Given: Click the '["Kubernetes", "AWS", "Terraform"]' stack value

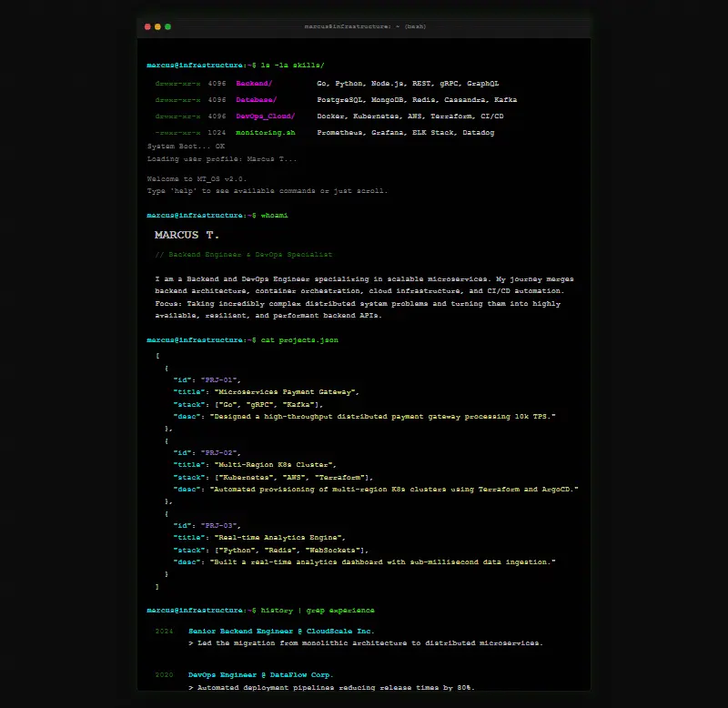Looking at the screenshot, I should tap(291, 477).
